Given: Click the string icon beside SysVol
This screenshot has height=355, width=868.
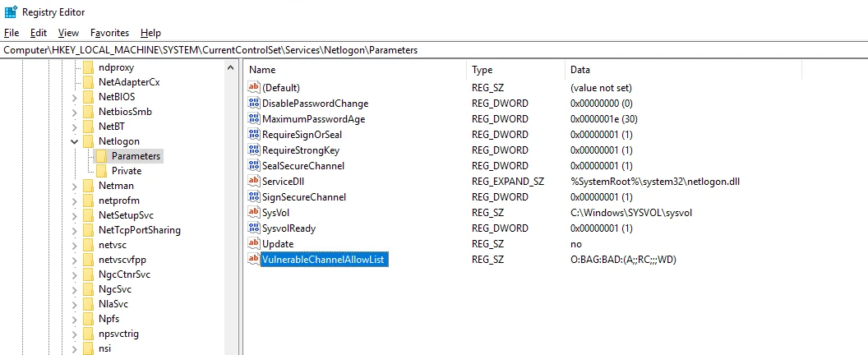Looking at the screenshot, I should coord(253,212).
